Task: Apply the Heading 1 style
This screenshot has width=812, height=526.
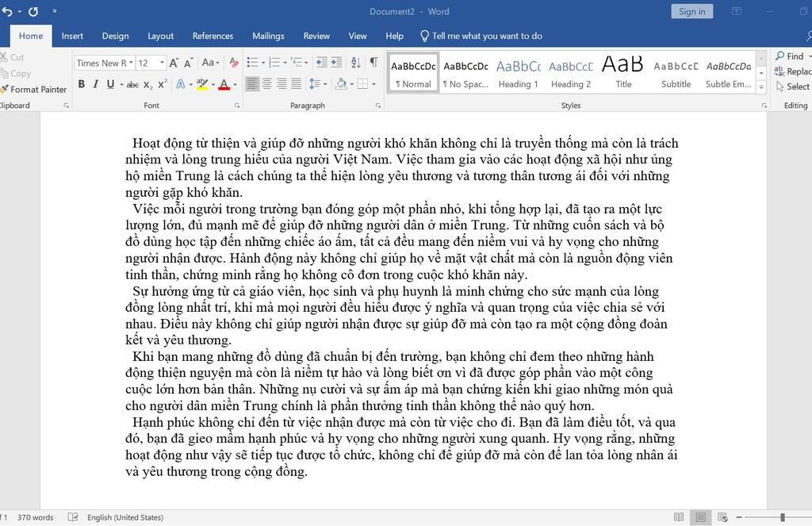Action: [x=518, y=73]
